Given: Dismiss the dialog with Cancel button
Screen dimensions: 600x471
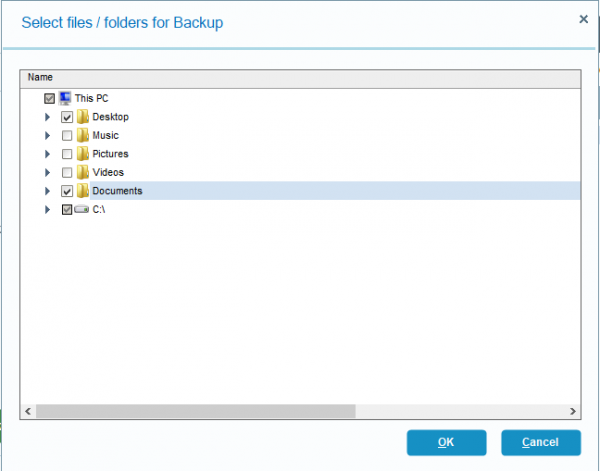Looking at the screenshot, I should [x=541, y=443].
